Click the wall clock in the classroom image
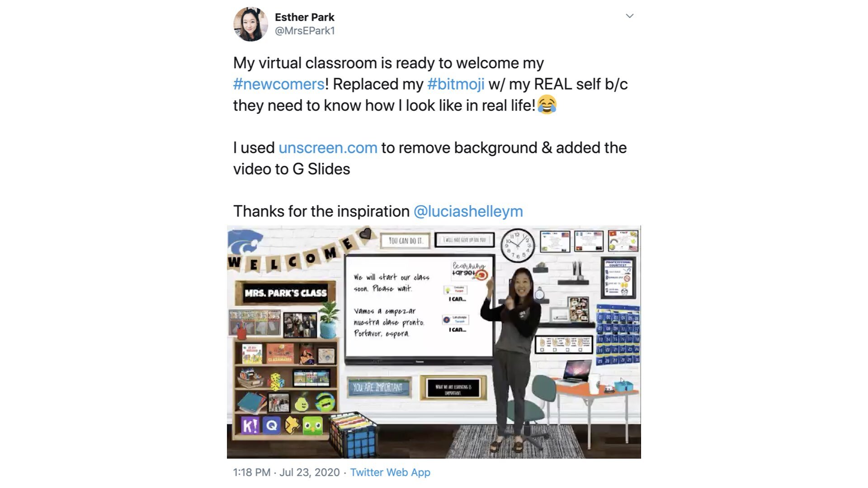868x488 pixels. (x=517, y=246)
